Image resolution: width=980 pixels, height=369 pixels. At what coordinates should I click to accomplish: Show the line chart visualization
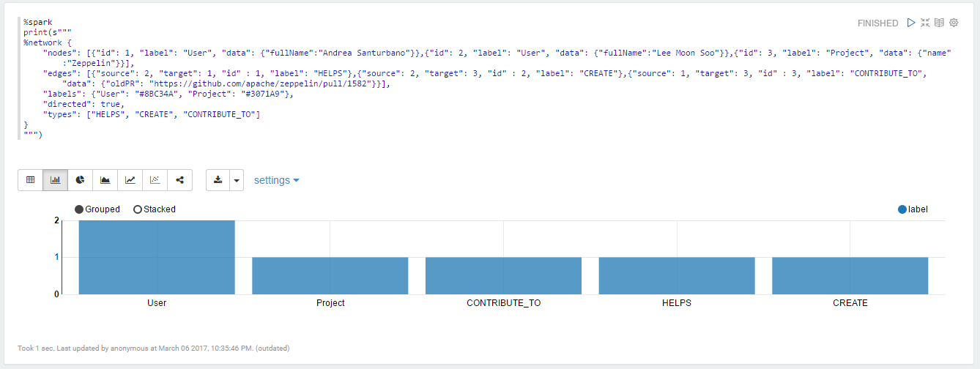point(130,180)
